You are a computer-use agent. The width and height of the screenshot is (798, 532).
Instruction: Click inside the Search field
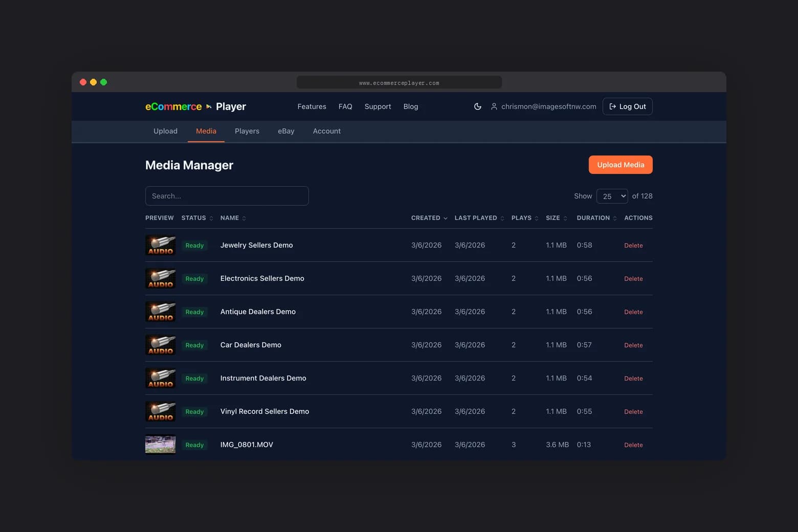(227, 196)
